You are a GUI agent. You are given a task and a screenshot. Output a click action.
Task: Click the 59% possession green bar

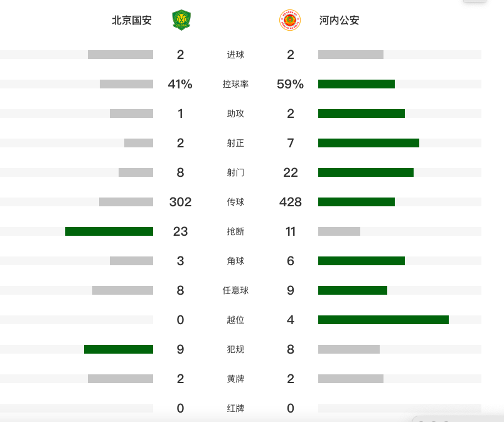(356, 84)
